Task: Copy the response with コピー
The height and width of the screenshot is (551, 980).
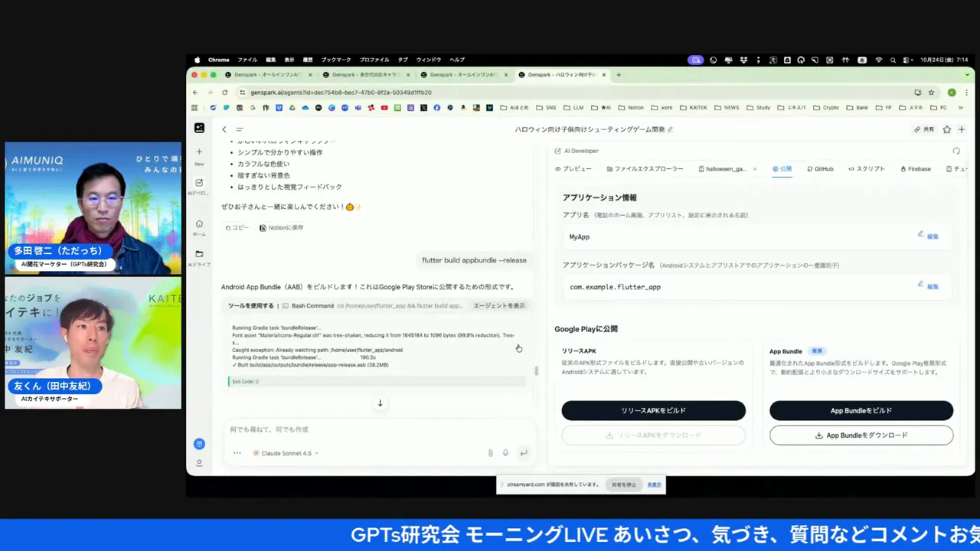Action: click(237, 228)
